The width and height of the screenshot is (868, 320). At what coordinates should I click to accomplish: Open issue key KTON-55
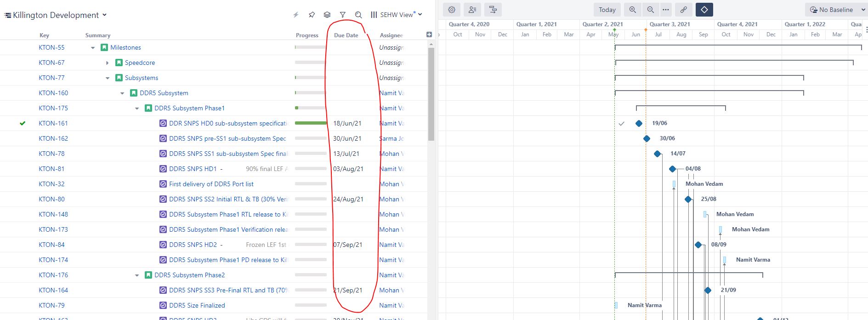point(51,47)
